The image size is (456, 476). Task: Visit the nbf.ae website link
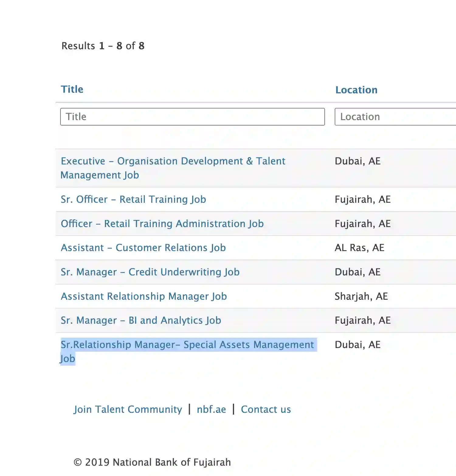click(211, 409)
